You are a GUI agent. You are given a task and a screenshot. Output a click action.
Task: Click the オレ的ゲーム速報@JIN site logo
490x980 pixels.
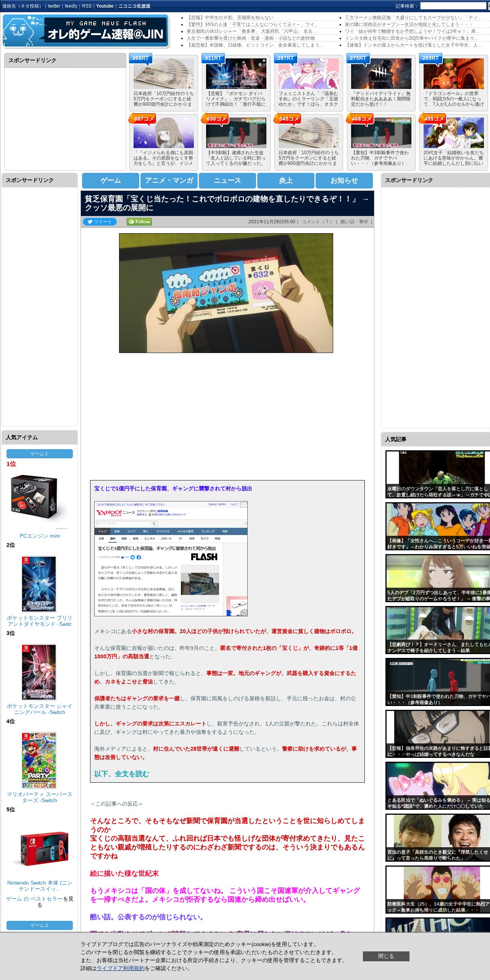click(85, 31)
